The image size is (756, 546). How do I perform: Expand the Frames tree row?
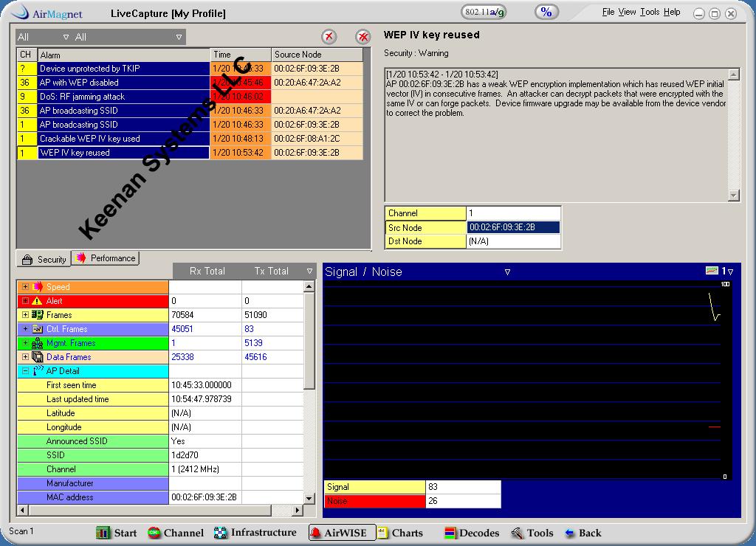click(25, 314)
